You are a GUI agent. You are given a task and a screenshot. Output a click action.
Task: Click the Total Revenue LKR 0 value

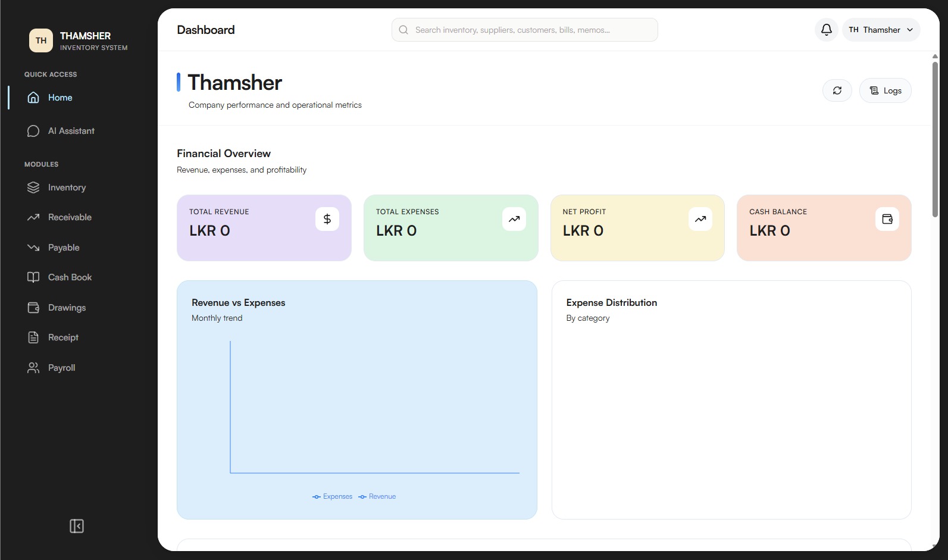[209, 231]
